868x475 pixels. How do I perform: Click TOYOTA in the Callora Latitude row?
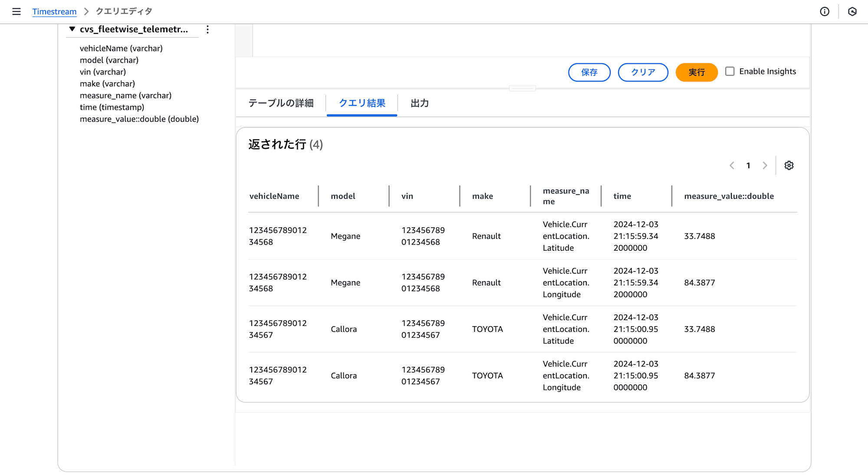tap(487, 329)
